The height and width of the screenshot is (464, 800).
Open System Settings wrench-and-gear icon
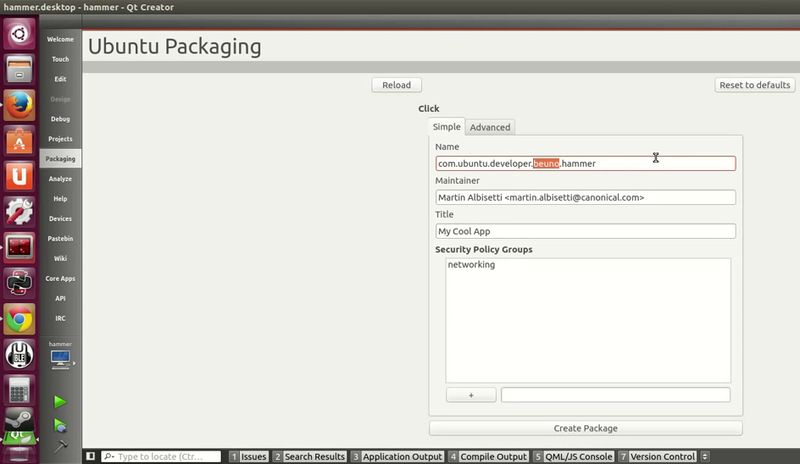pyautogui.click(x=19, y=212)
